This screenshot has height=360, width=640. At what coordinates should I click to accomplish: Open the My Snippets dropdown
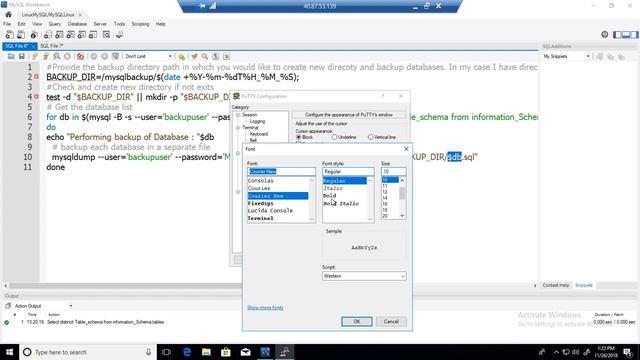coord(567,56)
